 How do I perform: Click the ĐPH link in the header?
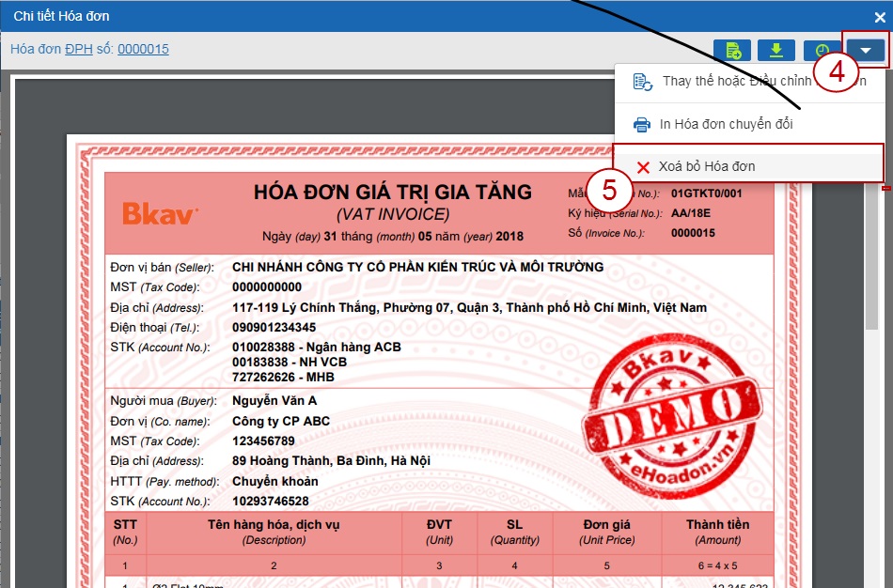pyautogui.click(x=79, y=49)
